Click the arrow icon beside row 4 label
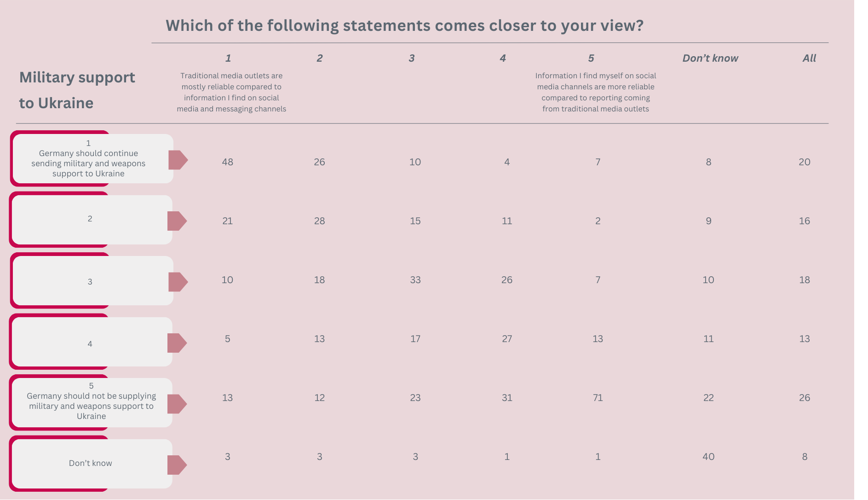868x500 pixels. pyautogui.click(x=177, y=343)
